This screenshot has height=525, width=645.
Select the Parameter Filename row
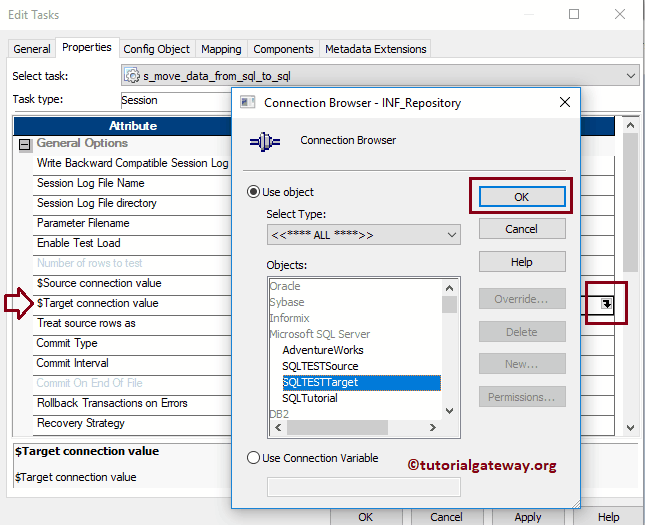[132, 223]
